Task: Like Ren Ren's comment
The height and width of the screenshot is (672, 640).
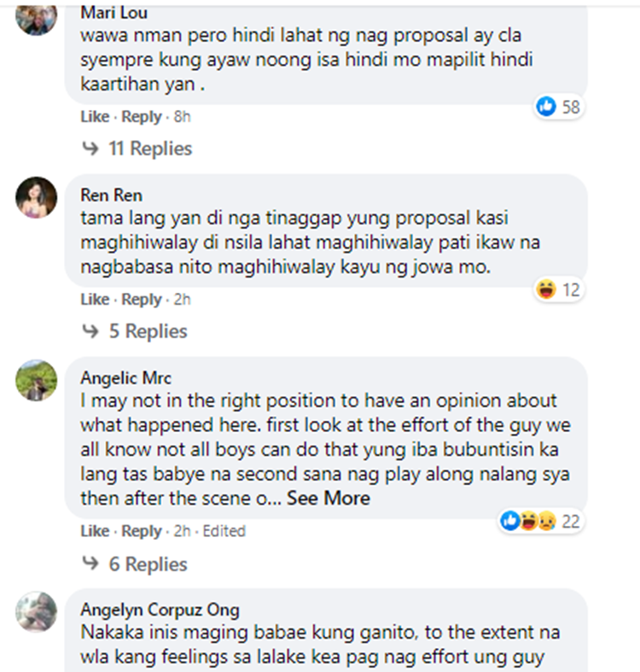Action: coord(95,299)
